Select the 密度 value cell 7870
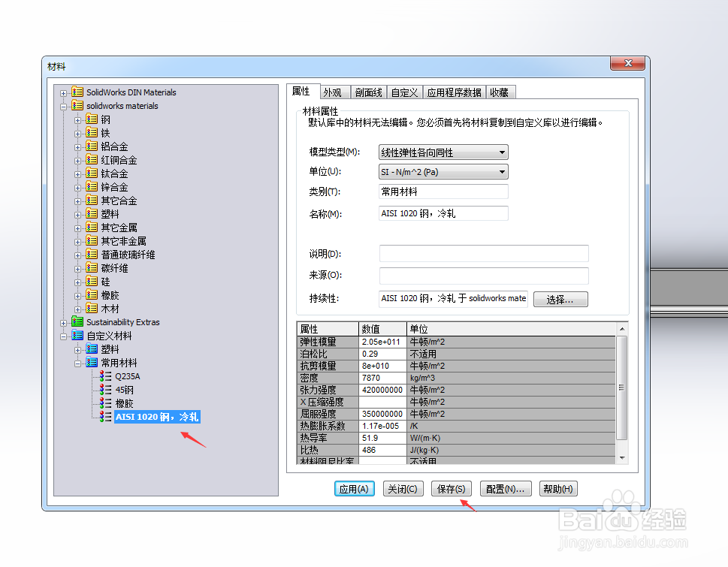 (x=382, y=379)
